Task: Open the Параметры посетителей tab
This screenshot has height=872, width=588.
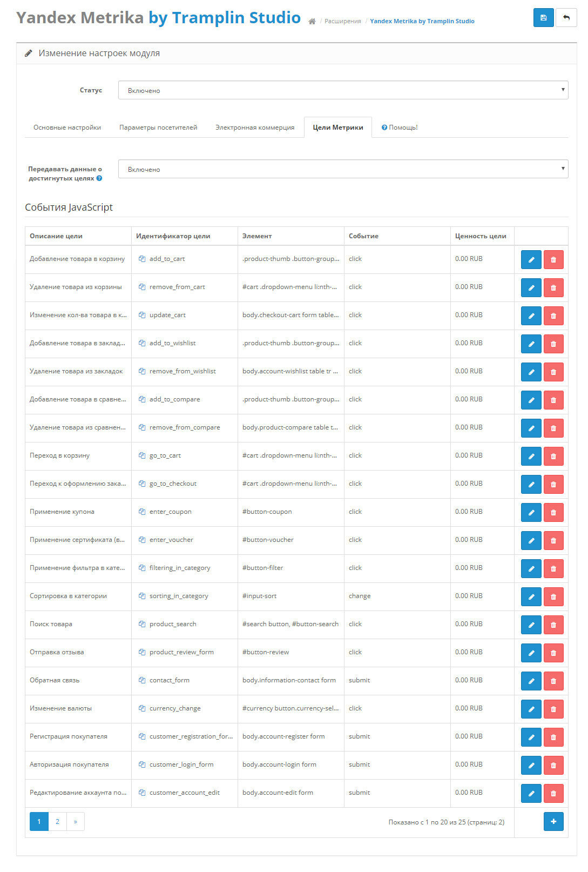Action: click(x=158, y=128)
